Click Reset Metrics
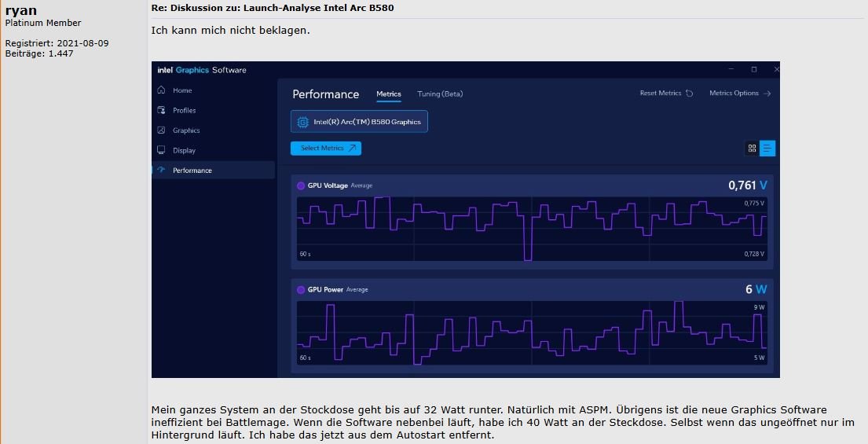This screenshot has width=868, height=444. pyautogui.click(x=666, y=93)
